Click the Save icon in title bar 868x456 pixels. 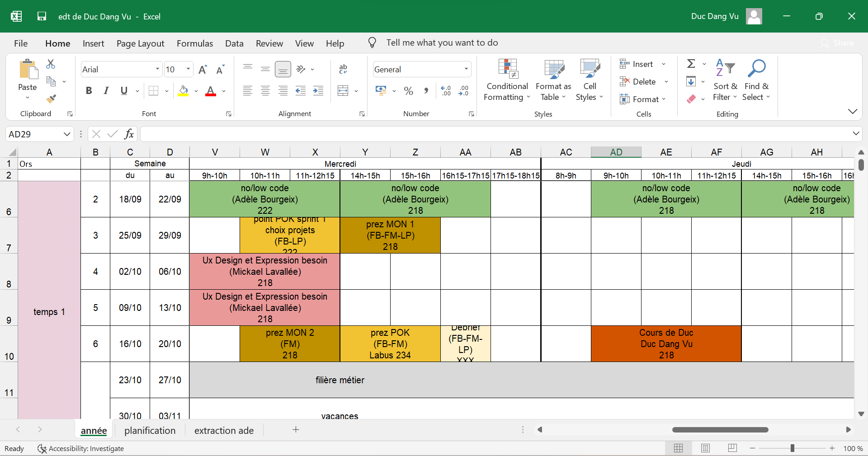pos(42,17)
